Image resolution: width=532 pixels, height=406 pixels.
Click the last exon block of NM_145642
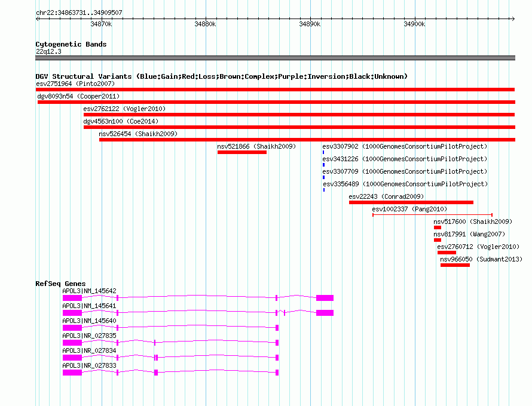(x=325, y=298)
